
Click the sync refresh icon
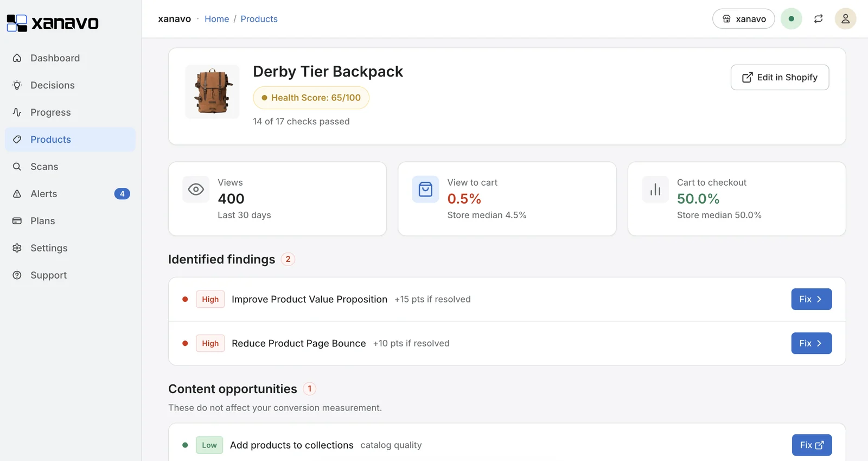(818, 19)
